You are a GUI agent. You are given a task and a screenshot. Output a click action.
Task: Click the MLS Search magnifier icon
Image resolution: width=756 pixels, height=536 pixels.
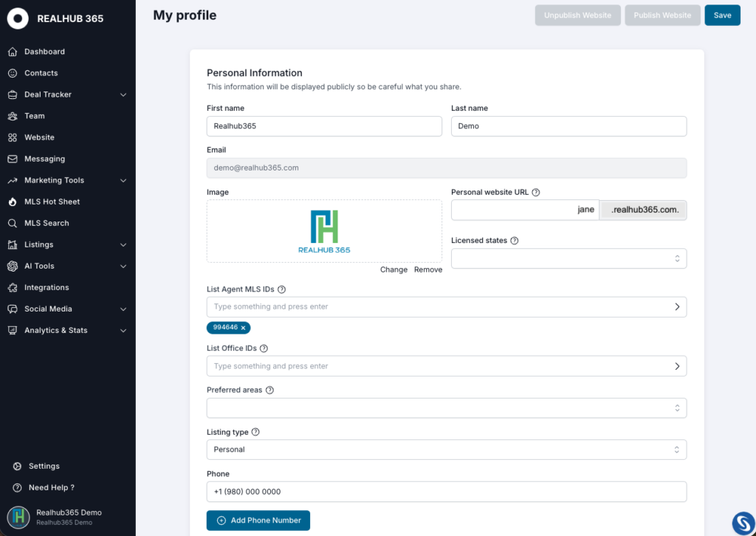pos(13,223)
